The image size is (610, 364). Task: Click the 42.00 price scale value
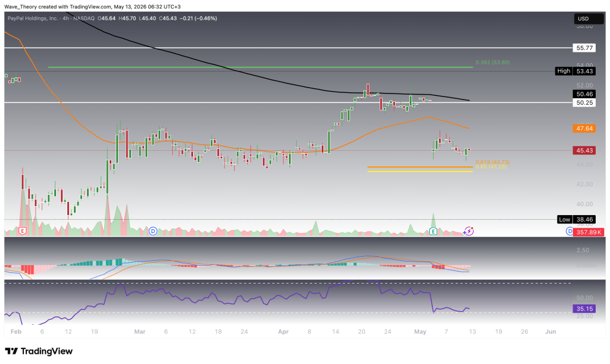584,184
